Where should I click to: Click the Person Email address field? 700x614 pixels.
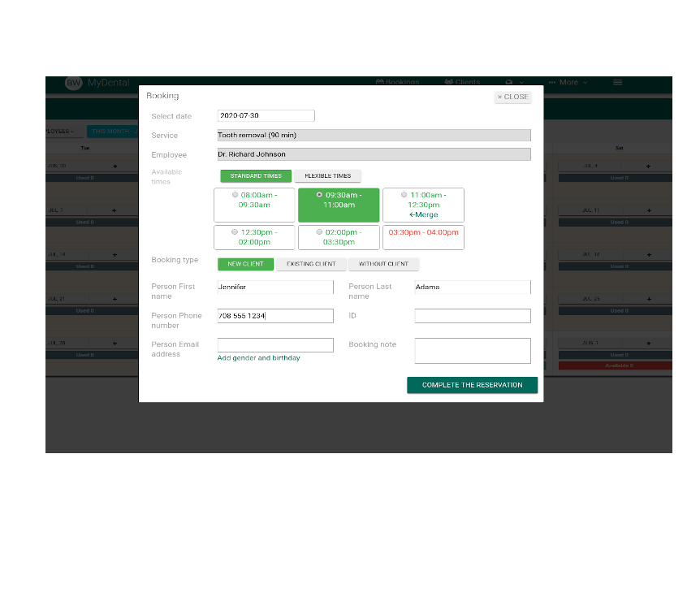click(x=275, y=345)
